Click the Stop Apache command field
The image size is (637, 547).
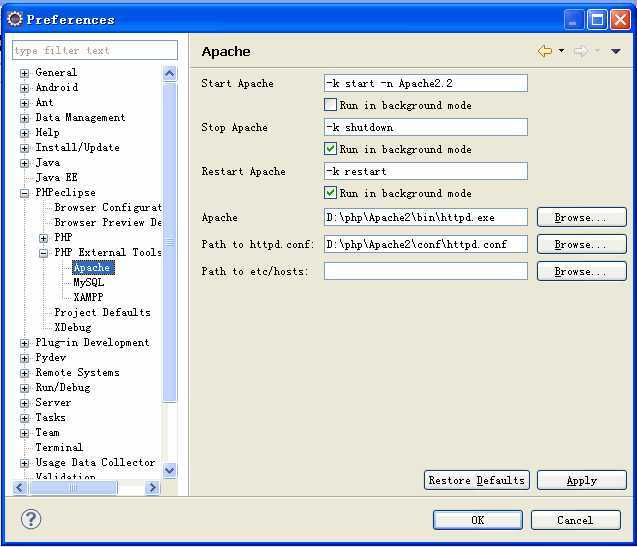click(426, 127)
